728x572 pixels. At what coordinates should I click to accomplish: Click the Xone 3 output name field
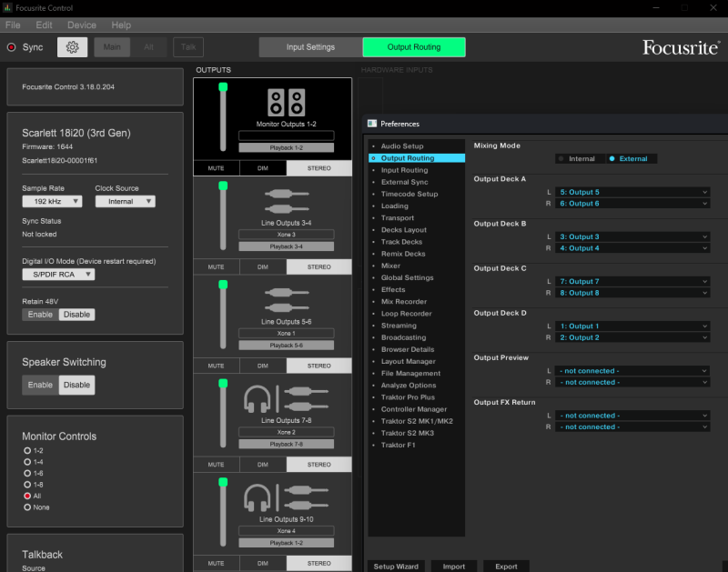pos(286,235)
